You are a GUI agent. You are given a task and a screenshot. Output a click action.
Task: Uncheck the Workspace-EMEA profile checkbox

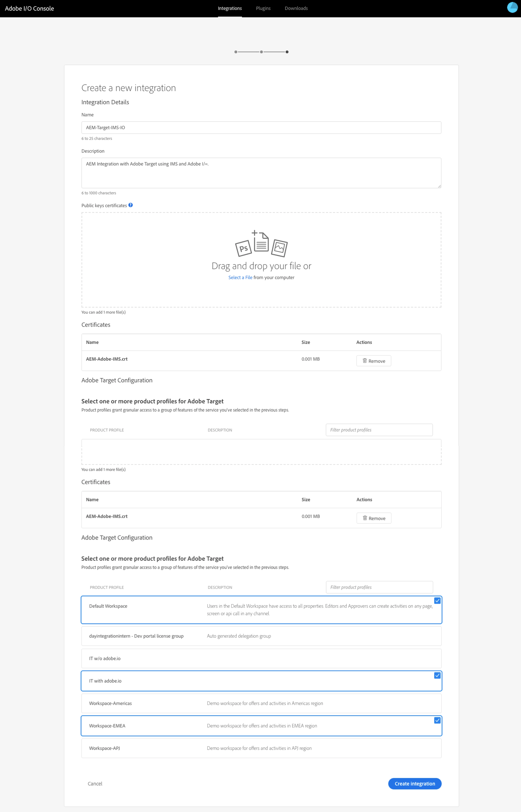point(437,720)
